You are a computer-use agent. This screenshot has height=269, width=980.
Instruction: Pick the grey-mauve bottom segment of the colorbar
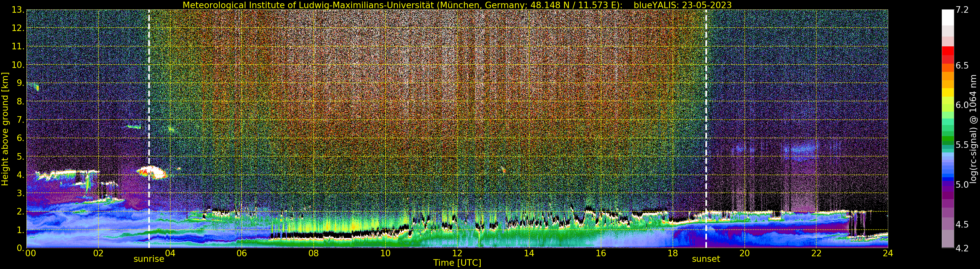[x=948, y=239]
